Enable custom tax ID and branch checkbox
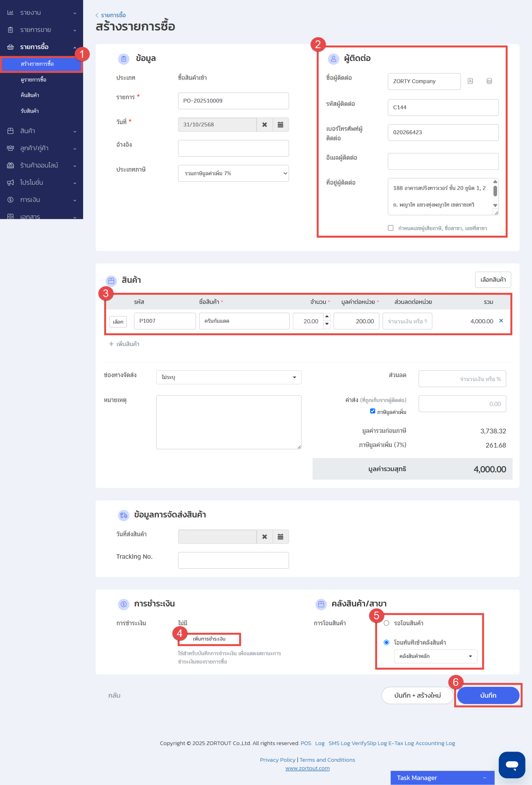Viewport: 532px width, 785px height. [390, 228]
